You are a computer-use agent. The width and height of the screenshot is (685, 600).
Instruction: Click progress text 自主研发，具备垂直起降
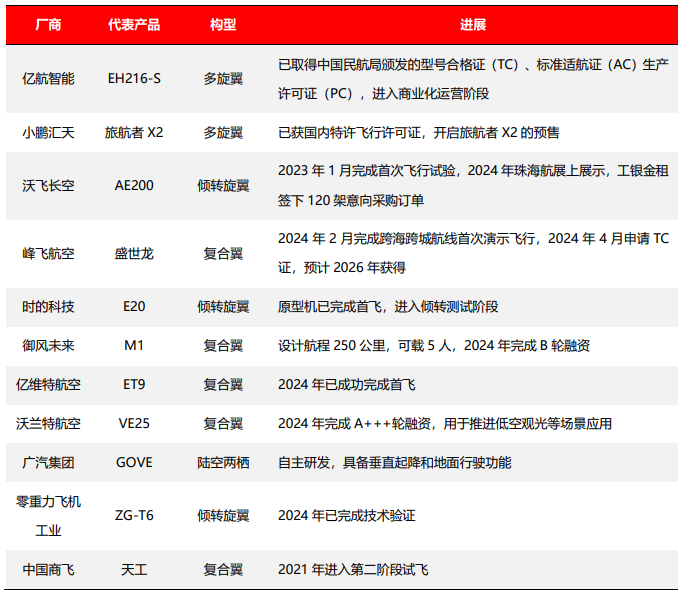(394, 463)
